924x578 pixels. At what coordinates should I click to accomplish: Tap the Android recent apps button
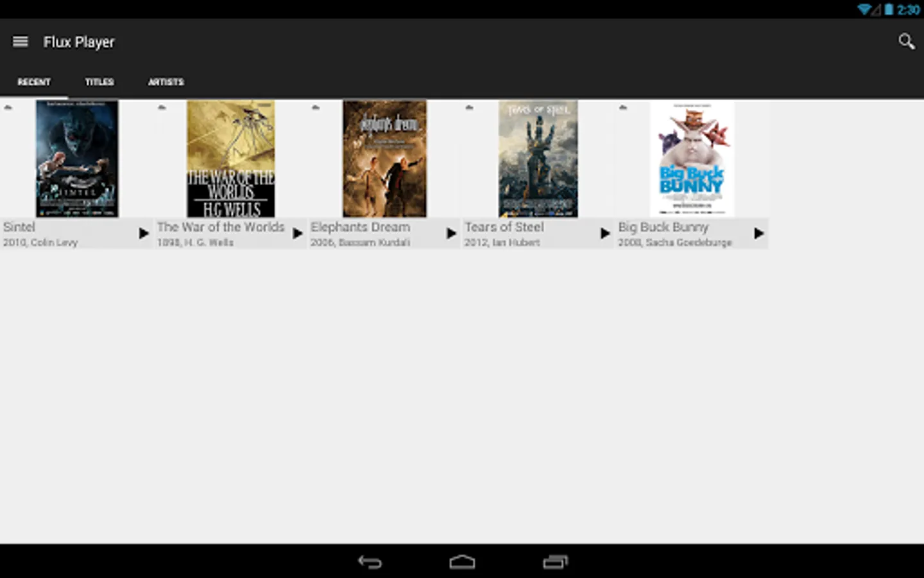[x=555, y=562]
